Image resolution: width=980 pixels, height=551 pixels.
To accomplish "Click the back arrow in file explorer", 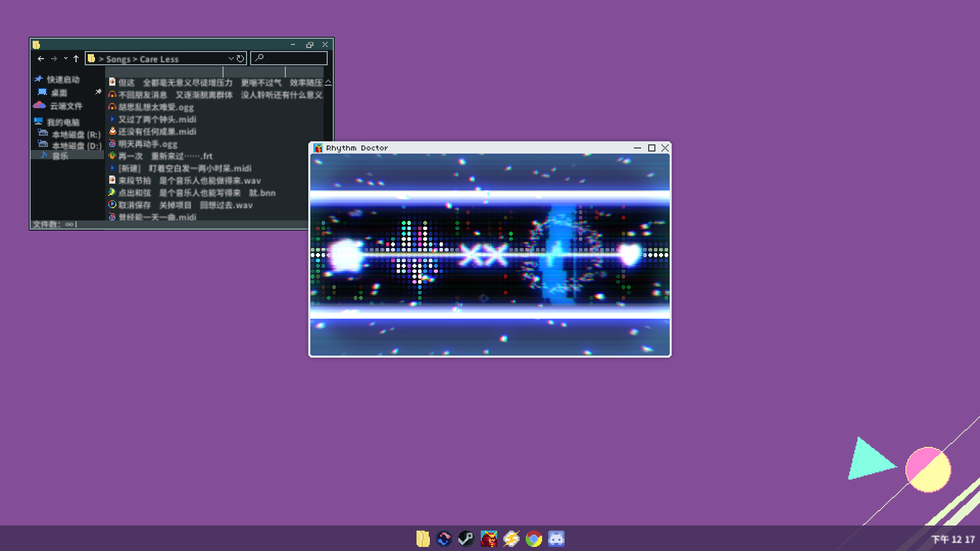I will pos(41,59).
